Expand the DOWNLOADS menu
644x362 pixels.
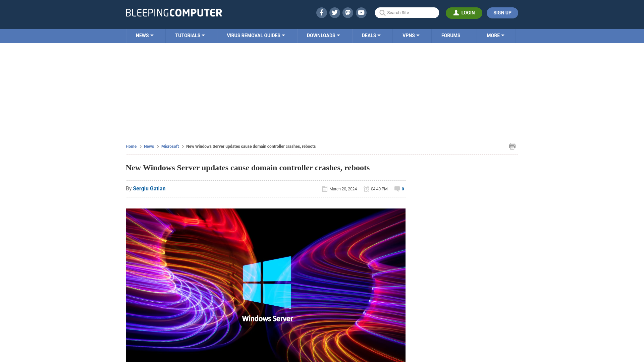coord(323,36)
